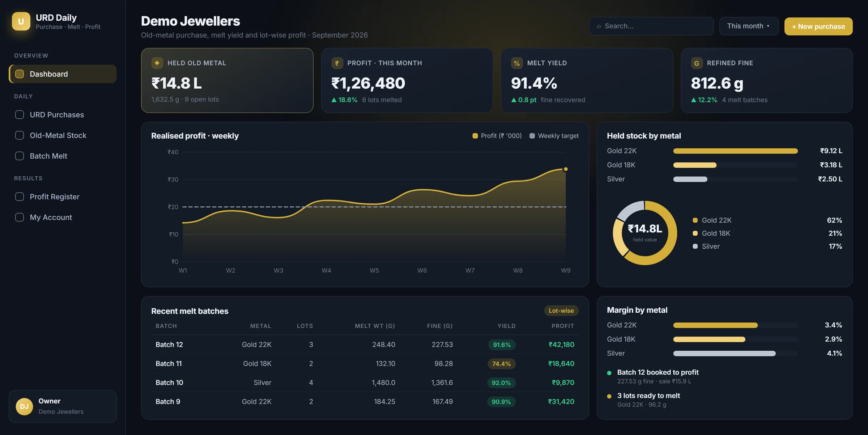Screen dimensions: 868x435
Task: Click the Gold 22K held stock bar
Action: 735,151
